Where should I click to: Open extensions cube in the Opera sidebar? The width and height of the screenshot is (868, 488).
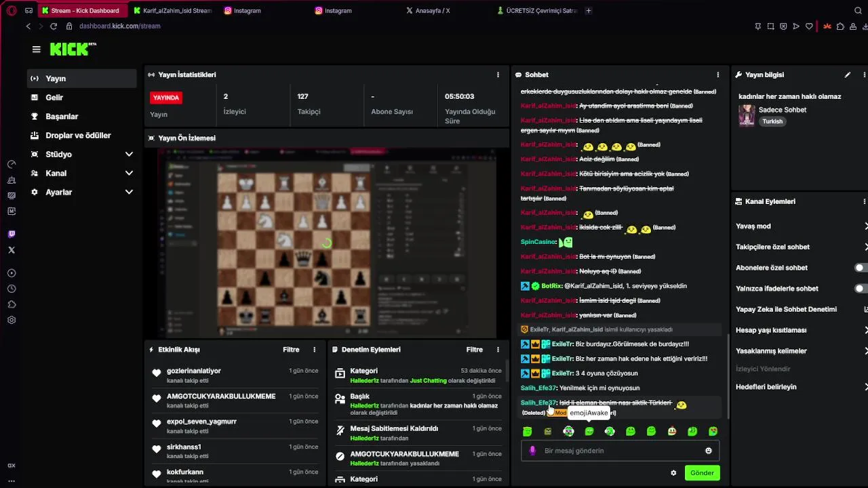tap(12, 304)
